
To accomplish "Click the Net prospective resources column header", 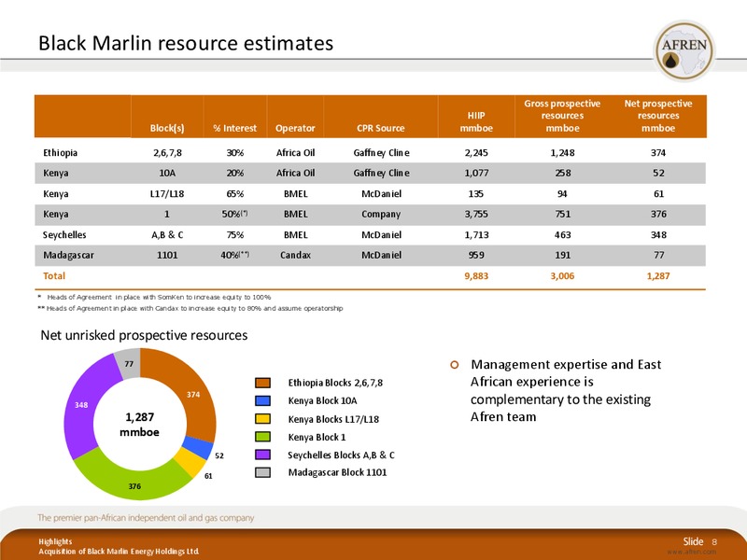I will (x=658, y=116).
